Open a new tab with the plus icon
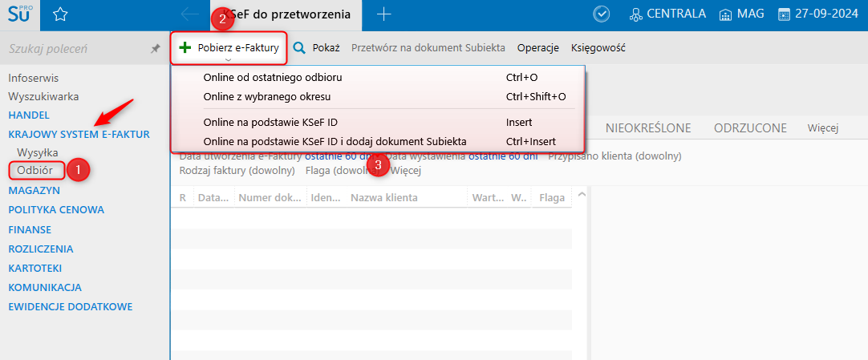Screen dimensions: 868x360 383,15
